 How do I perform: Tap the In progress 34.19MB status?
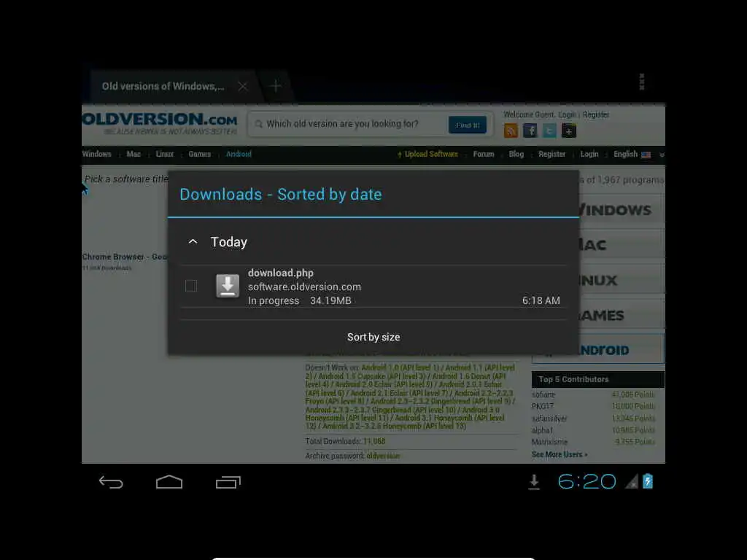click(299, 301)
